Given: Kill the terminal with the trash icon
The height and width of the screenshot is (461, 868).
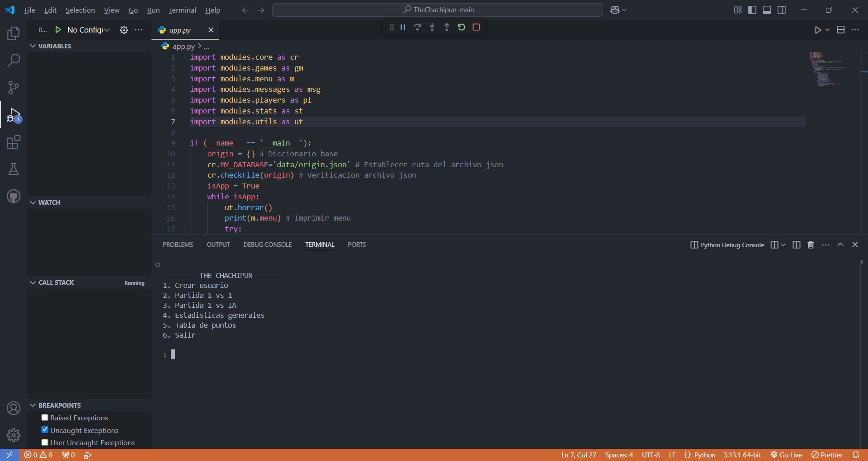Looking at the screenshot, I should click(810, 245).
